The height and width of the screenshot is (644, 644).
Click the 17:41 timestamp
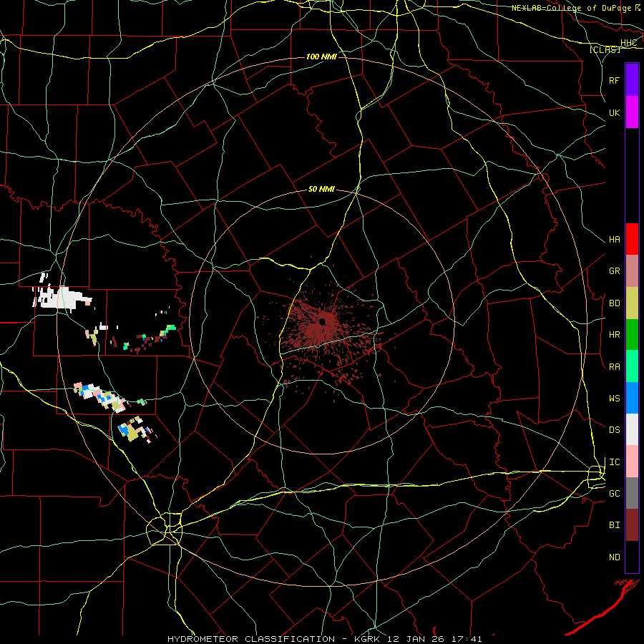467,639
